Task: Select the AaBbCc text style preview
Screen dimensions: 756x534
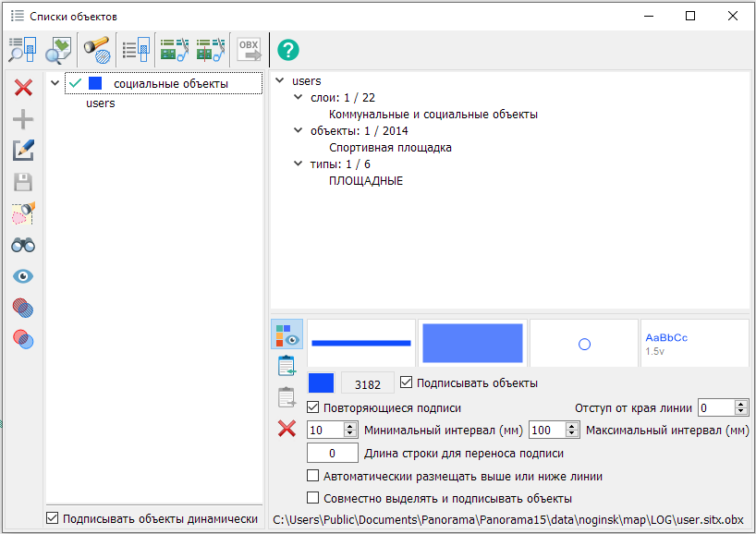Action: tap(693, 344)
